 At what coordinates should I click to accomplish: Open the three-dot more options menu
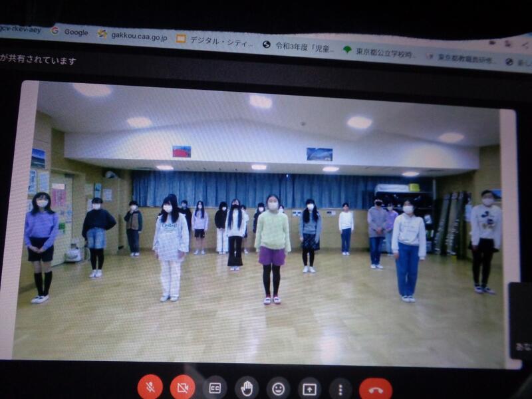pos(340,389)
